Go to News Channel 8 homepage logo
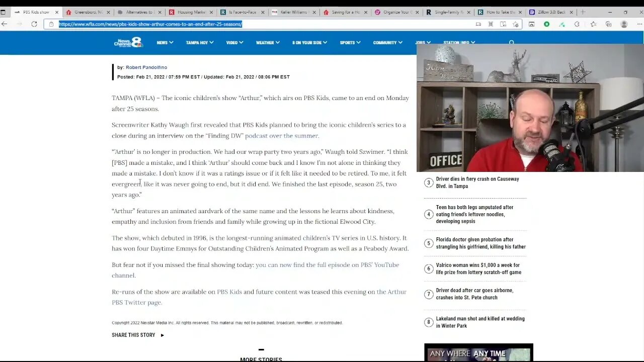Screen dimensions: 644x362 tap(128, 43)
